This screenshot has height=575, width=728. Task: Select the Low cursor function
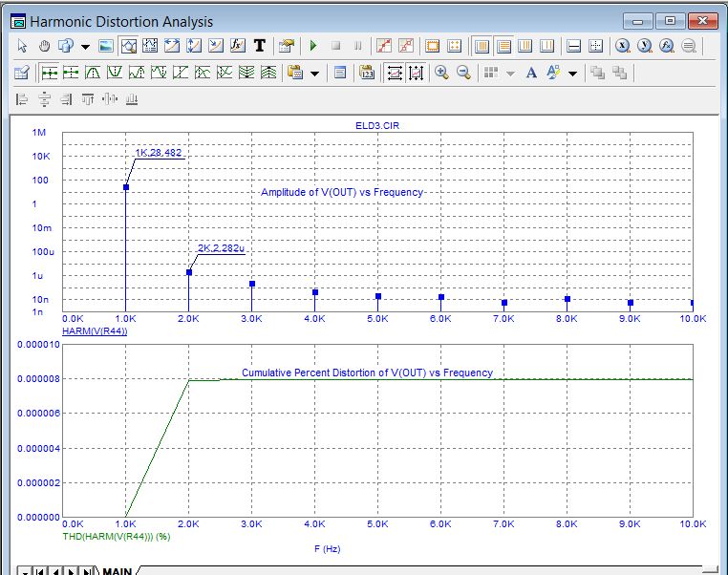click(159, 73)
